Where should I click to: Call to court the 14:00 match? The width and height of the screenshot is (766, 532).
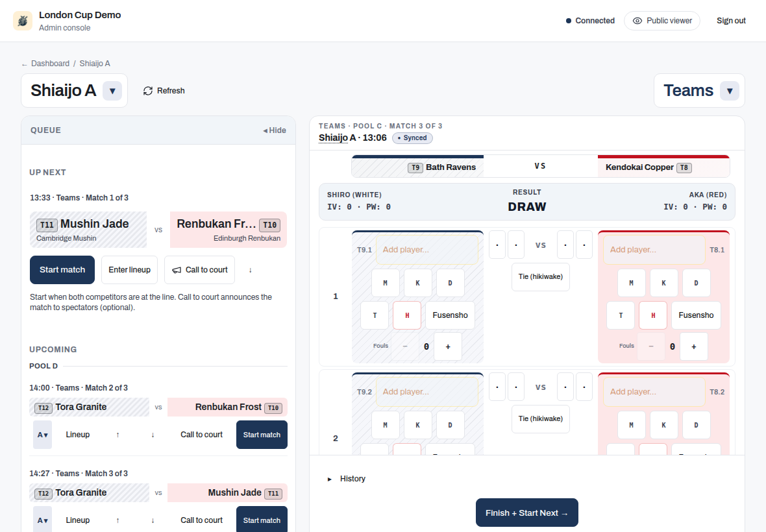[201, 435]
